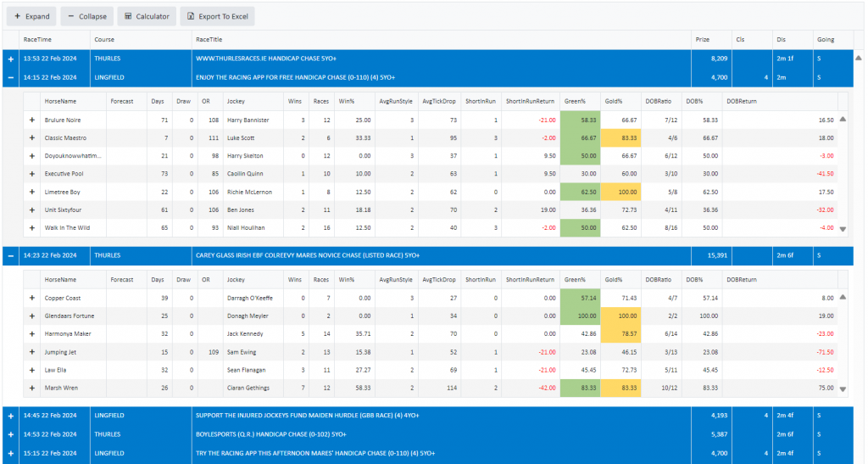The image size is (868, 464).
Task: Expand Doyouknowwhatim horse details
Action: pos(32,156)
